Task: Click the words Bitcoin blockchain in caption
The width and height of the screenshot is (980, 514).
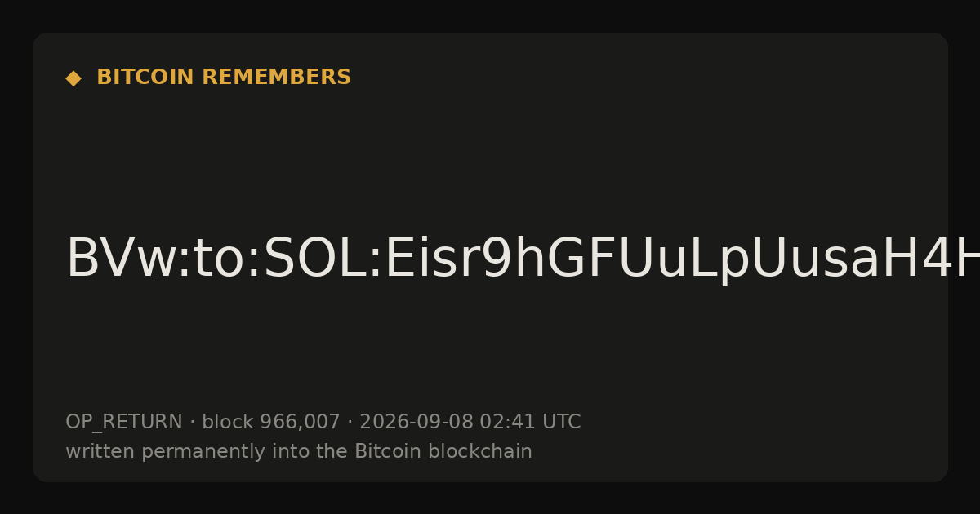Action: tap(443, 451)
